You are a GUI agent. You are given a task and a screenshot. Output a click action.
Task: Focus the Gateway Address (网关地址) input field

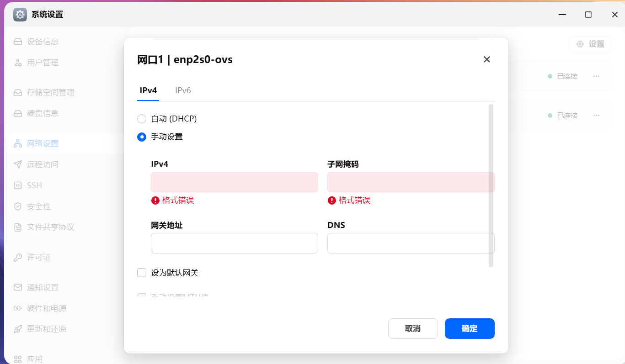[234, 243]
